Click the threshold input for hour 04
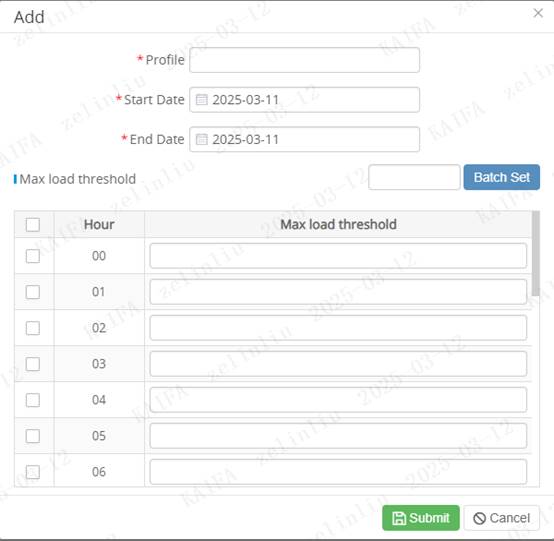The image size is (554, 541). (338, 400)
